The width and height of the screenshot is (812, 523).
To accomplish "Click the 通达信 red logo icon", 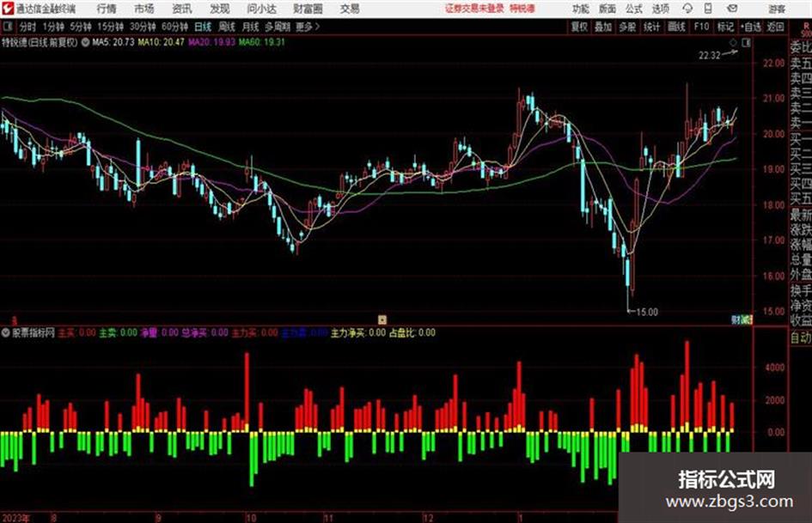I will click(x=8, y=9).
